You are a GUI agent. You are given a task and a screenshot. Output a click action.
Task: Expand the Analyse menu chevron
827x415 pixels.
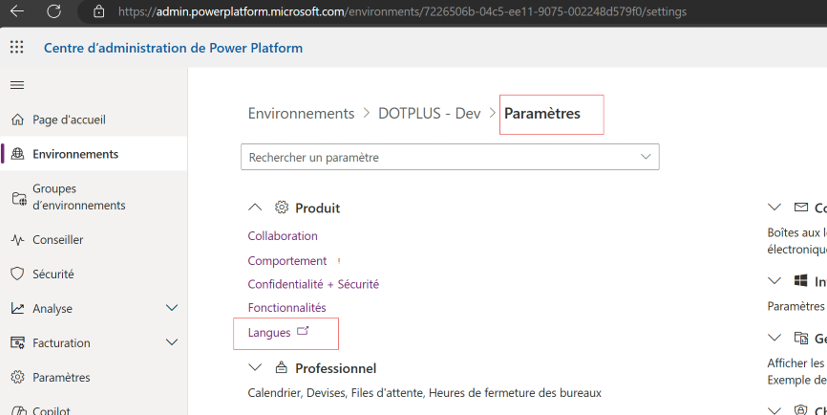pyautogui.click(x=171, y=309)
